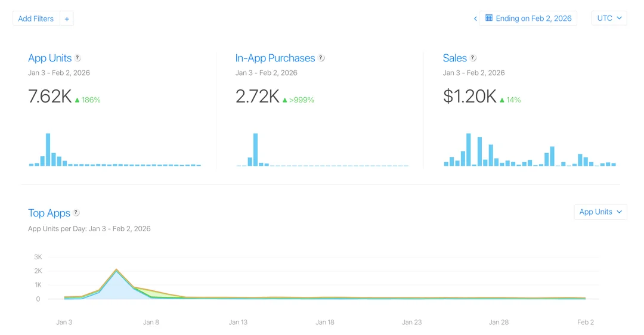This screenshot has width=644, height=335.
Task: Go to previous date range with left chevron
Action: tap(475, 18)
